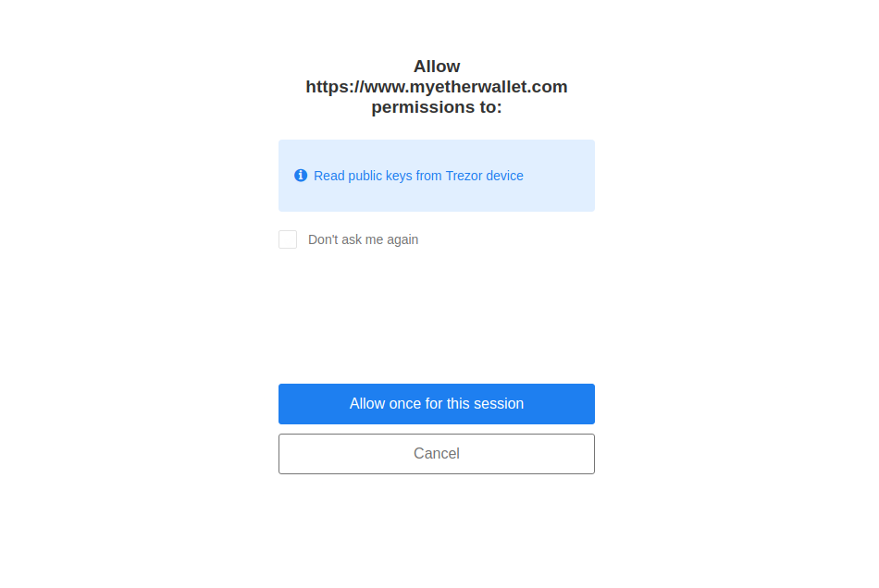Tick the Don't ask me again checkbox
This screenshot has width=879, height=588.
[x=288, y=239]
